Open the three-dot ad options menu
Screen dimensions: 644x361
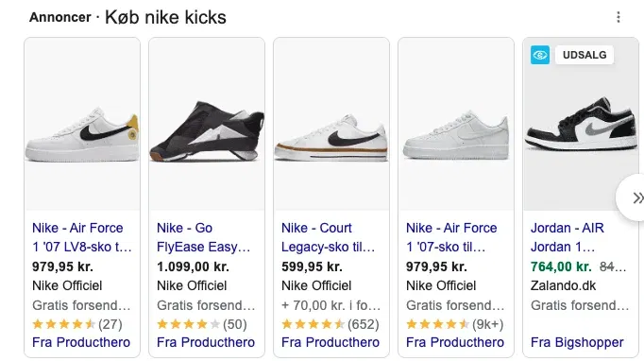click(x=619, y=17)
